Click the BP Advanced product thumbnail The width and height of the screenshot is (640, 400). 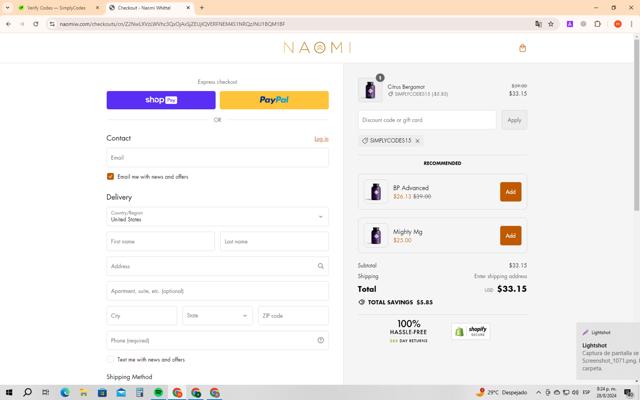pos(376,192)
